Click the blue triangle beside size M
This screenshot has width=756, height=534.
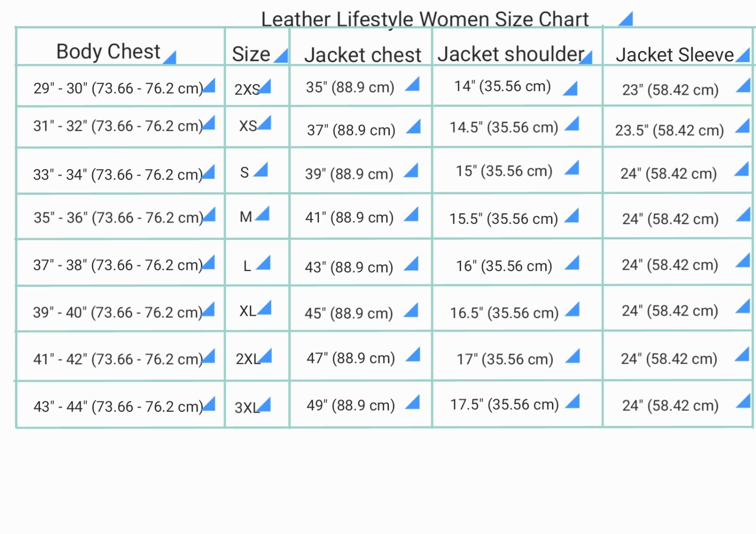point(263,215)
